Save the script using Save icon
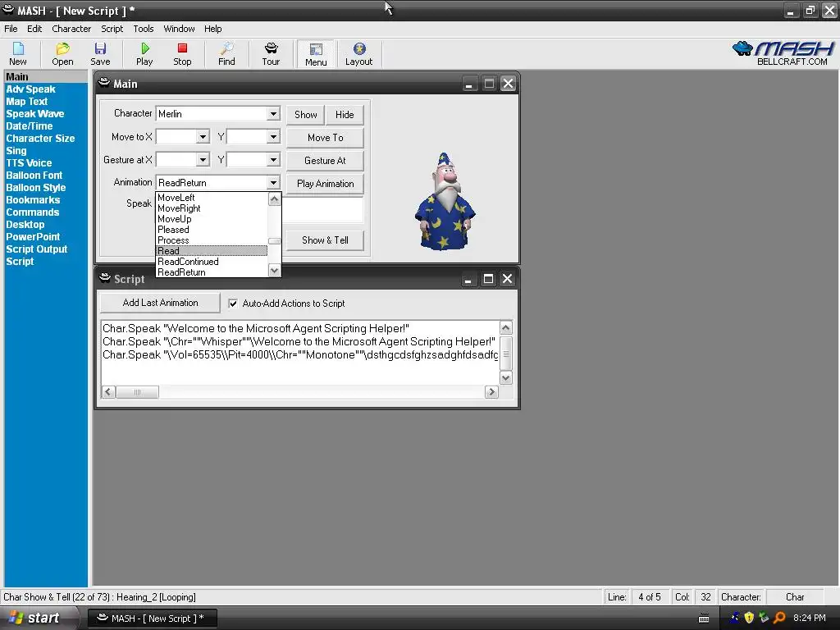 pos(100,54)
